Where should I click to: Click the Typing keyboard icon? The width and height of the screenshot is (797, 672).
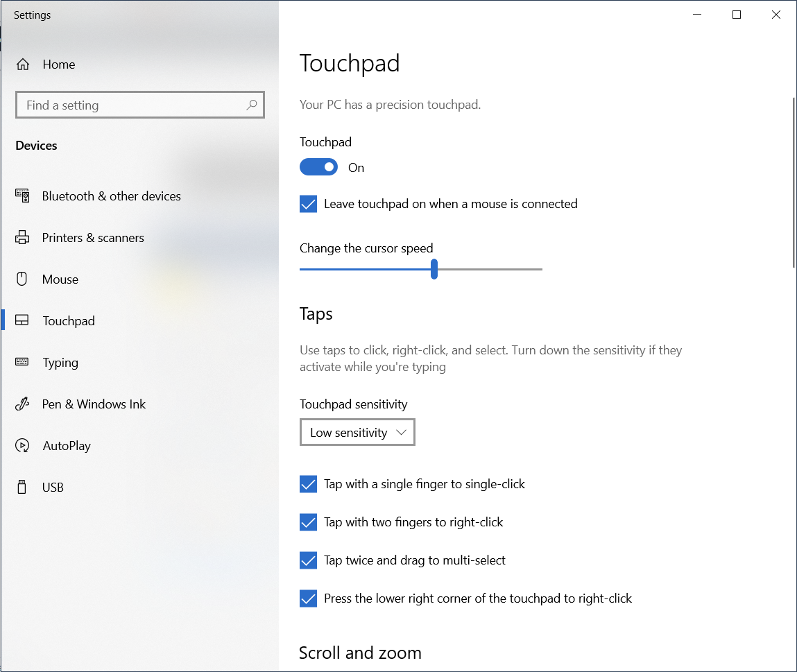(22, 363)
